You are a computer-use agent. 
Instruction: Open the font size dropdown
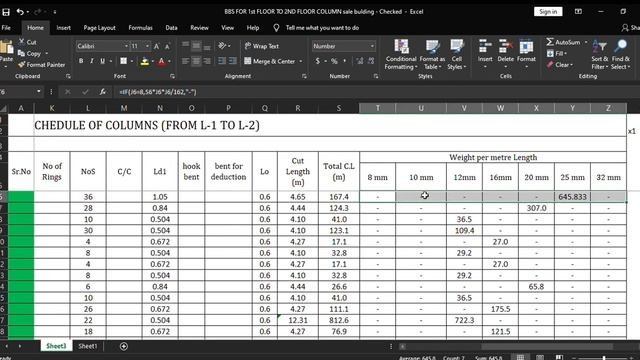(147, 47)
